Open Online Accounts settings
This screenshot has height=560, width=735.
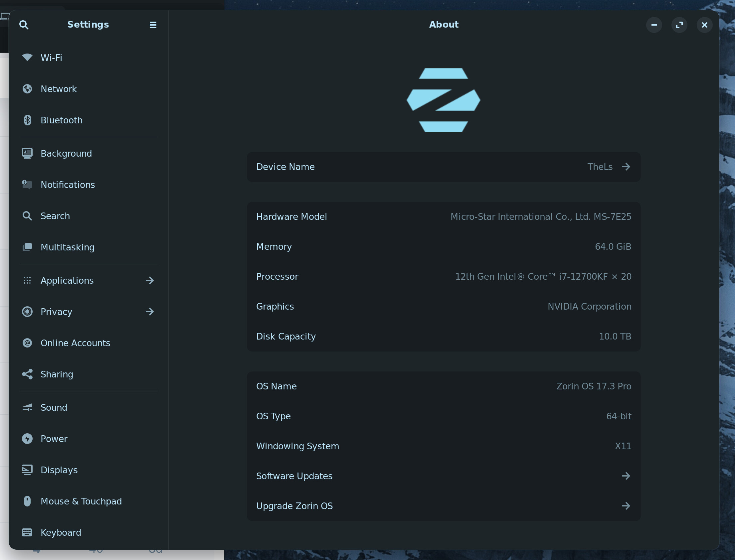tap(76, 343)
